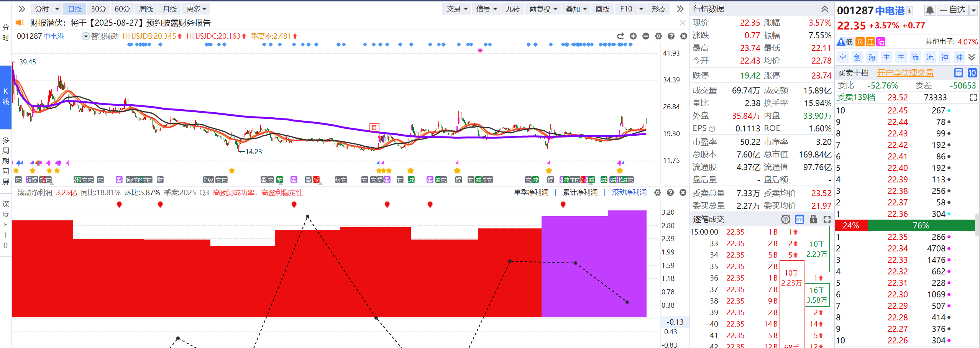Click the 低 risk warning tag
Image resolution: width=980 pixels, height=348 pixels.
point(845,42)
